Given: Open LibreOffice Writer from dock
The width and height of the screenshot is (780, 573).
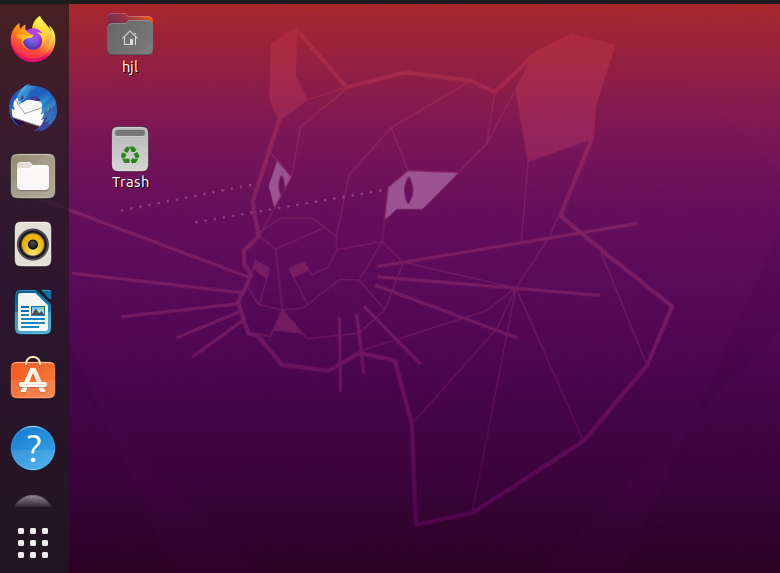Looking at the screenshot, I should coord(33,312).
